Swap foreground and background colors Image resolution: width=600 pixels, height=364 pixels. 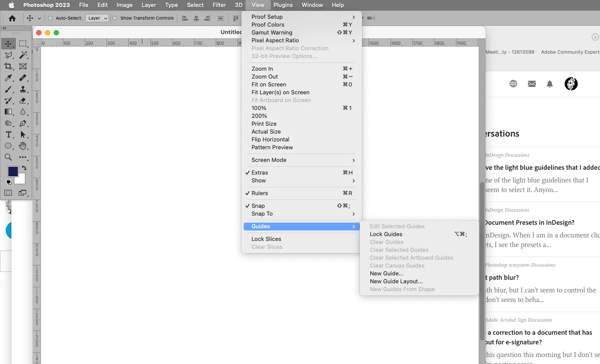click(24, 168)
